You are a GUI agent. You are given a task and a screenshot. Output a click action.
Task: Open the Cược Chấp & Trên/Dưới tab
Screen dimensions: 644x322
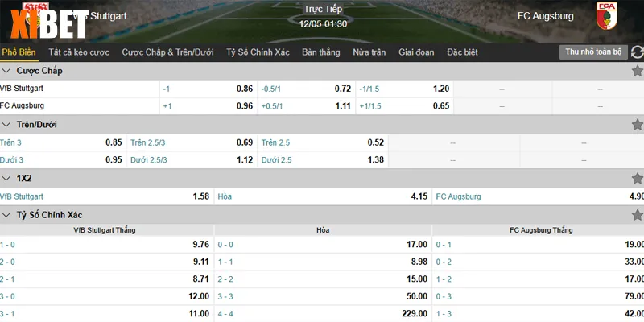[167, 52]
